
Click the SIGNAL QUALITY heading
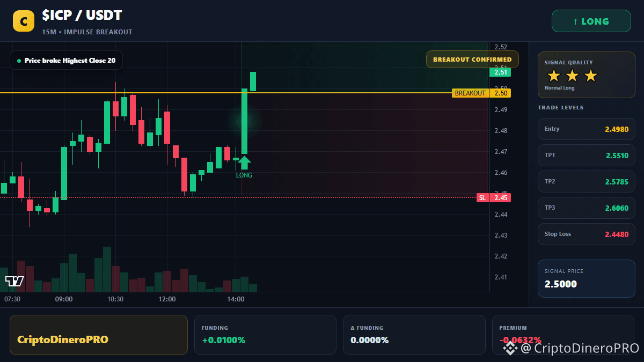(568, 63)
